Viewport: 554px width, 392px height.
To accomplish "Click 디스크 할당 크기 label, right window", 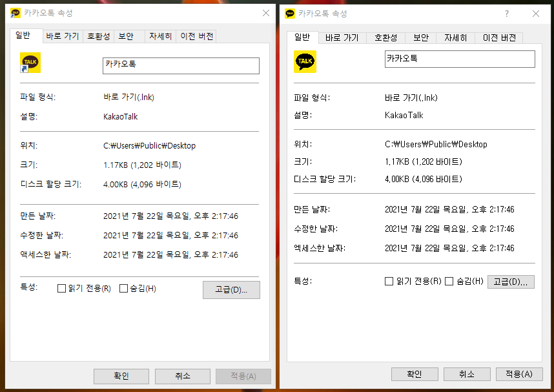I will click(x=325, y=180).
